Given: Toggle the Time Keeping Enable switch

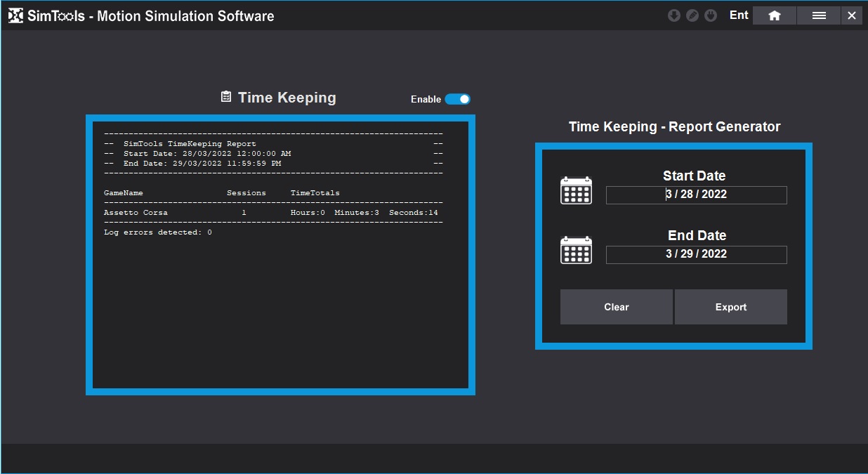Looking at the screenshot, I should coord(458,99).
